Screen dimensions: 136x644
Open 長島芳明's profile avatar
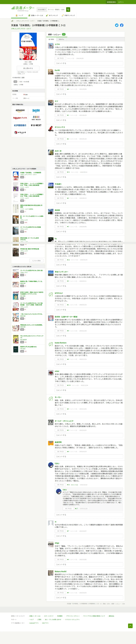(51, 444)
